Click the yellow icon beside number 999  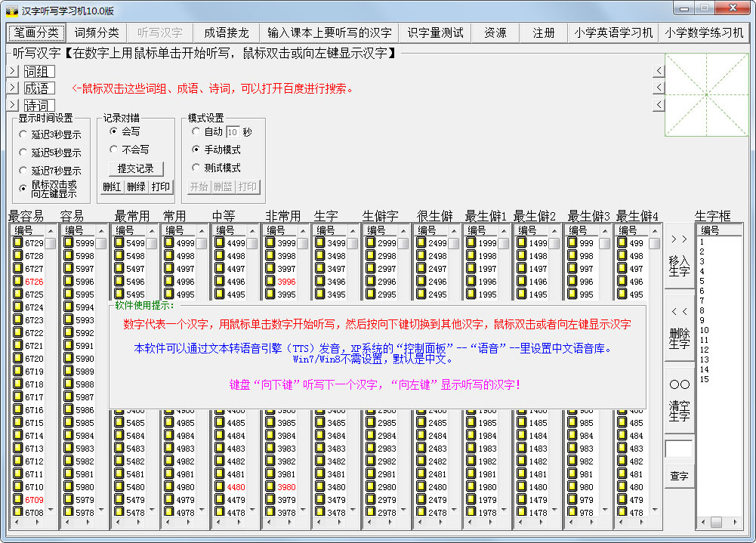[x=572, y=242]
